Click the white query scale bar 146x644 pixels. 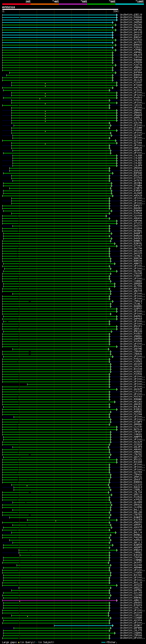[60, 9]
